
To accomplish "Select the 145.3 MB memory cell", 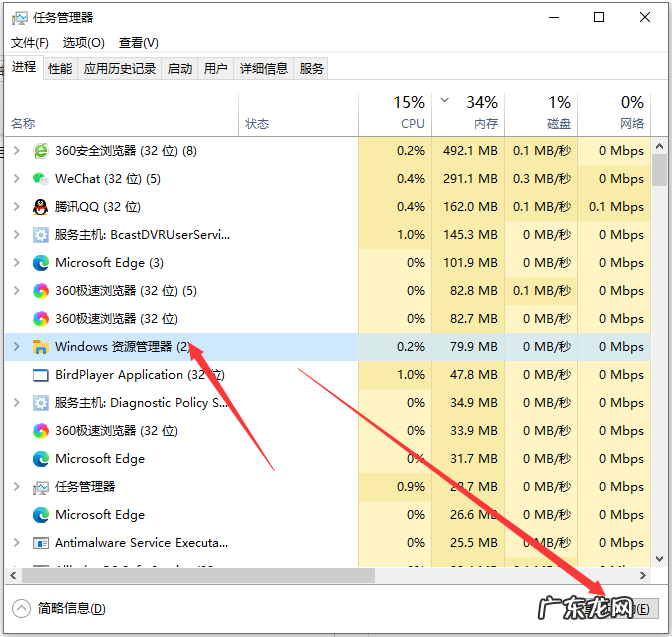I will [468, 235].
